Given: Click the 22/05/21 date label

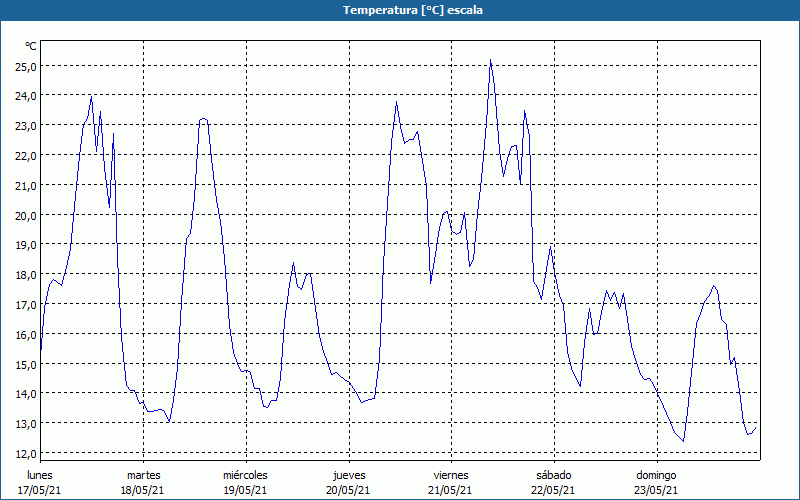Looking at the screenshot, I should coord(553,490).
